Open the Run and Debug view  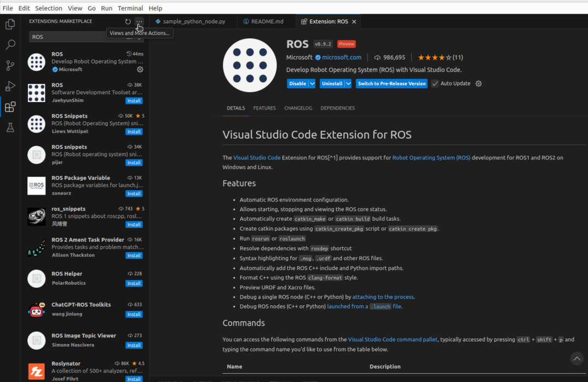click(x=10, y=86)
